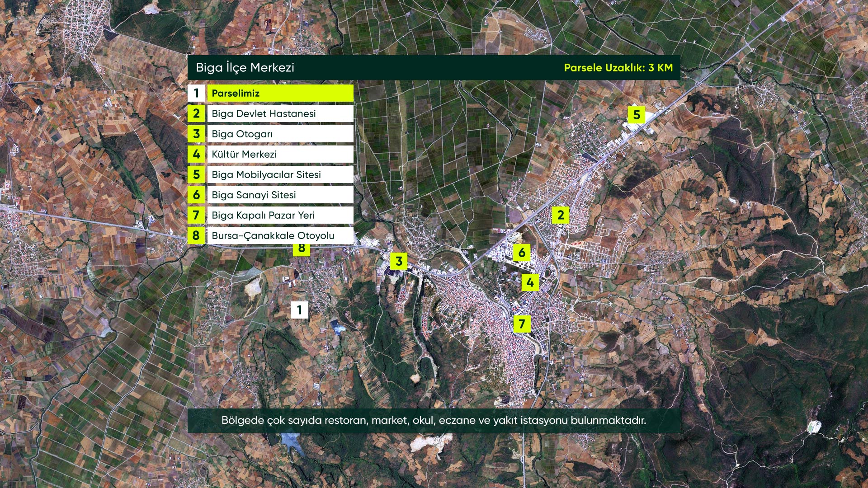Click map marker 1 for Parselimiz
This screenshot has height=488, width=868.
coord(299,310)
